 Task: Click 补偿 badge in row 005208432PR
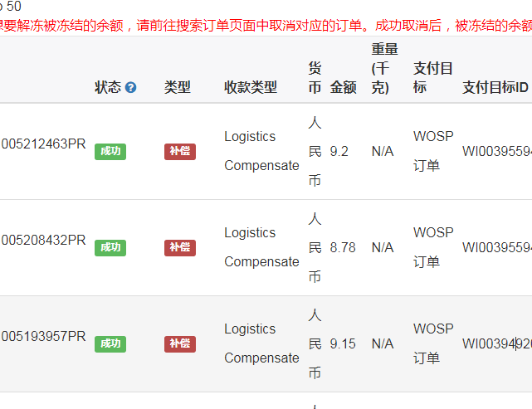(x=180, y=247)
